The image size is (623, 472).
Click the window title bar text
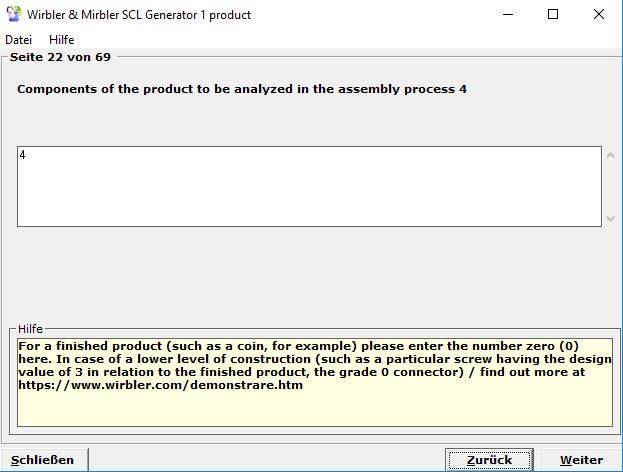point(139,15)
